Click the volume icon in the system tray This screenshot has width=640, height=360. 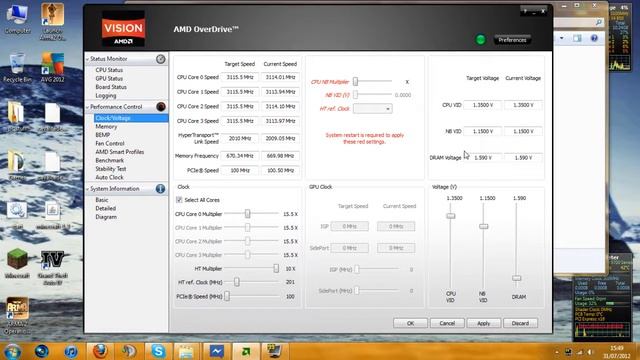coord(590,352)
